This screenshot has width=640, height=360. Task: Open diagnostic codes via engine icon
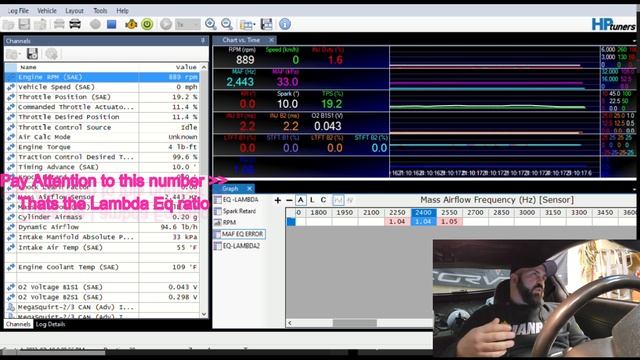131,24
